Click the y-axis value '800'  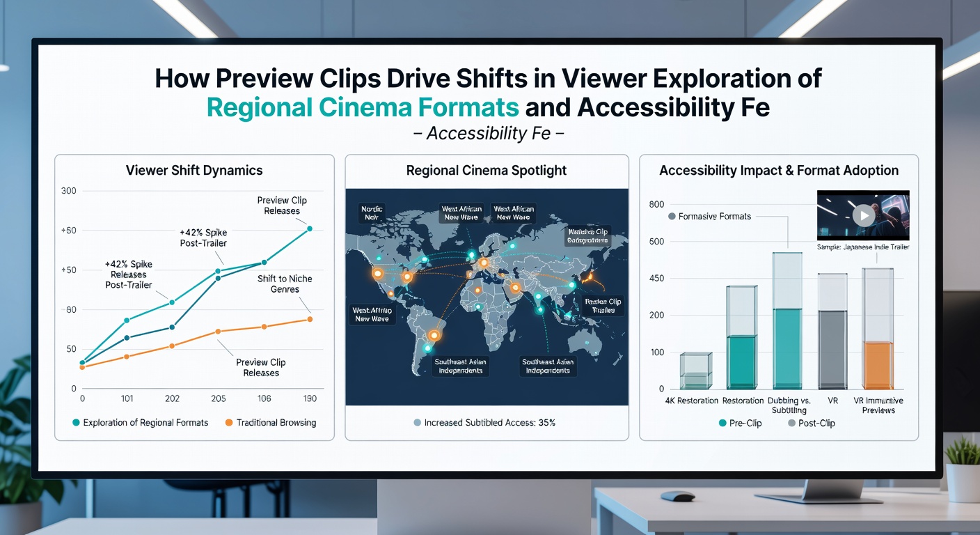[x=656, y=205]
